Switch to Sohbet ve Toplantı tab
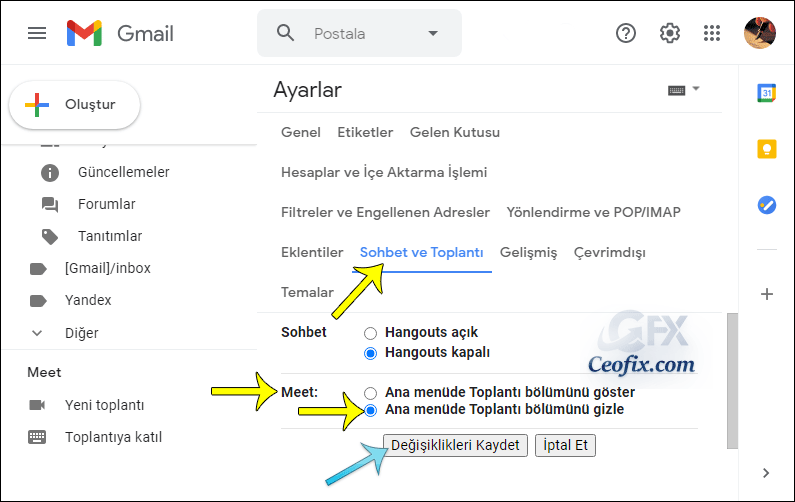This screenshot has height=502, width=795. point(421,252)
